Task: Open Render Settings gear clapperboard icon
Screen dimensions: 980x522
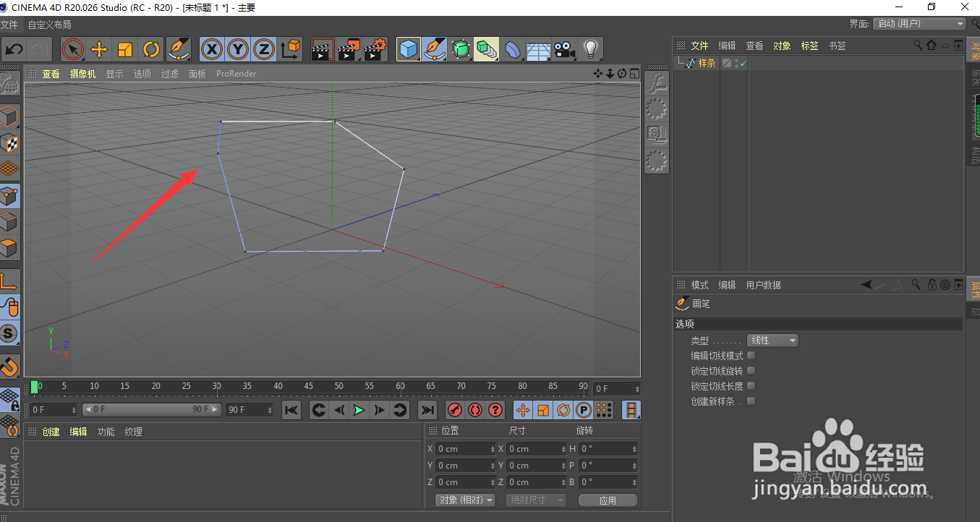Action: 375,49
